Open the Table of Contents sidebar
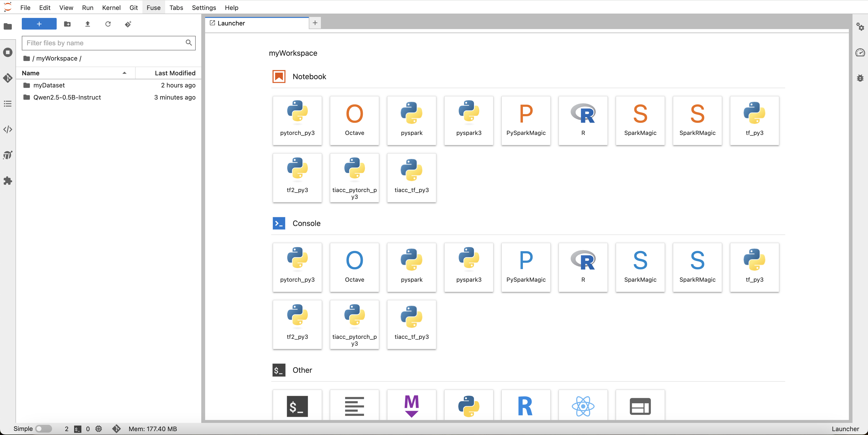868x435 pixels. [x=8, y=104]
